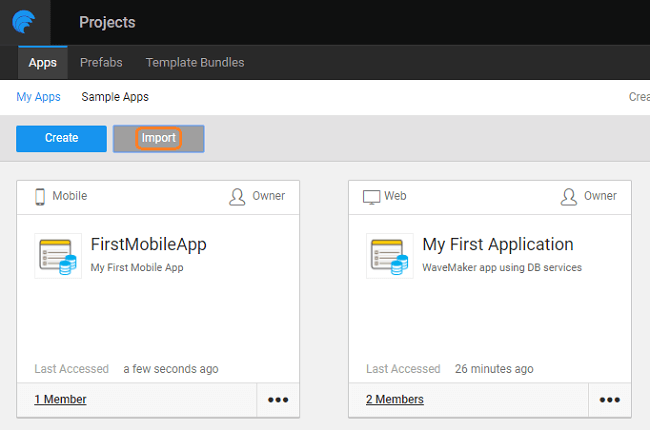Viewport: 650px width, 430px height.
Task: Open the FirstMobileApp project thumbnail icon
Action: click(58, 256)
